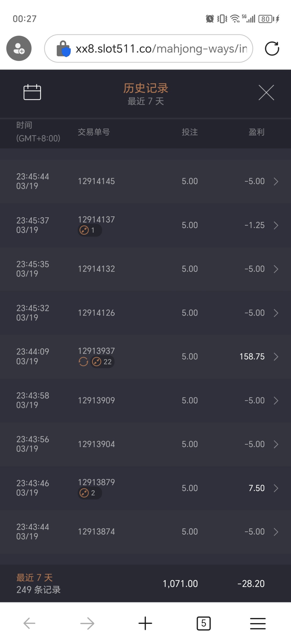Expand details for transaction 12913879

(x=276, y=488)
